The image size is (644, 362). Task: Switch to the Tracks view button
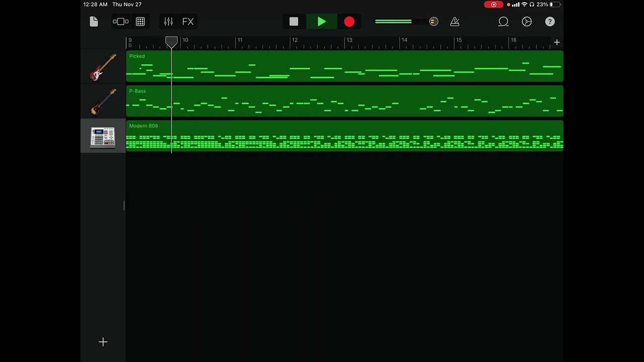point(121,22)
